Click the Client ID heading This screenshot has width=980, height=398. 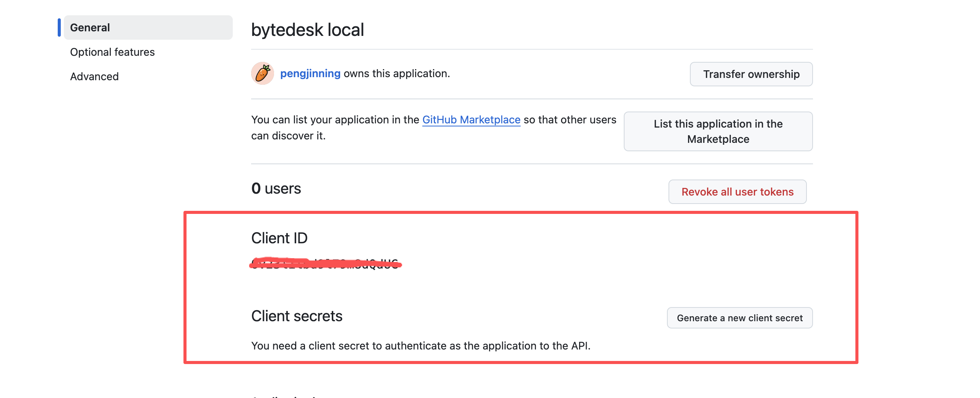(279, 238)
